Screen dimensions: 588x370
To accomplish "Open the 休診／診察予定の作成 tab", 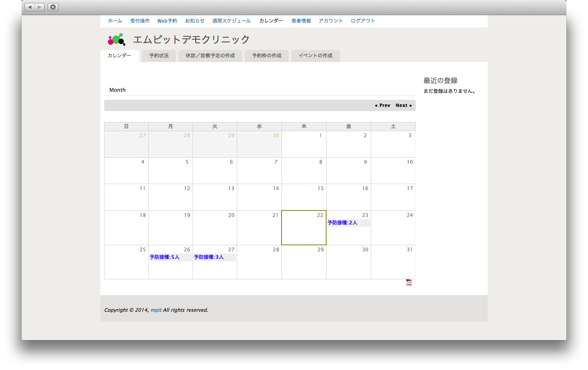I will click(x=210, y=56).
